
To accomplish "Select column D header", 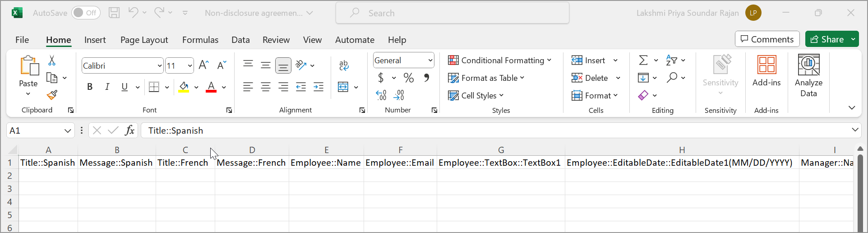I will 252,150.
